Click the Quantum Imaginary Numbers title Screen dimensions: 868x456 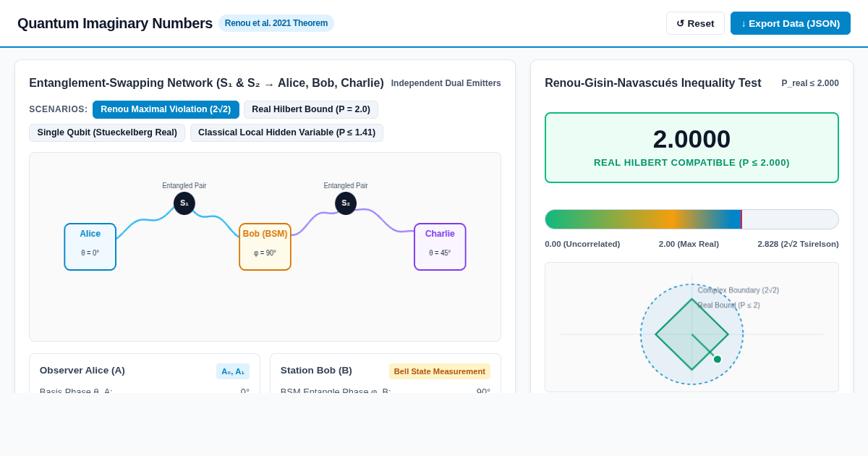tap(115, 23)
